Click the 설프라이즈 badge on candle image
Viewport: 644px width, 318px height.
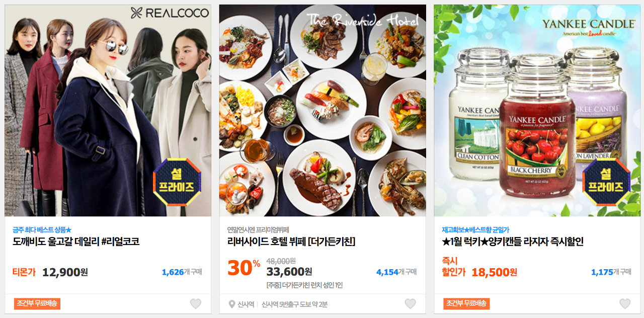click(x=606, y=182)
